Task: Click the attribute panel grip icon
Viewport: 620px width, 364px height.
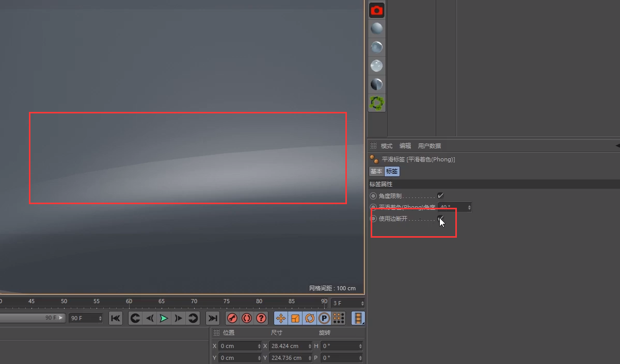Action: click(373, 146)
